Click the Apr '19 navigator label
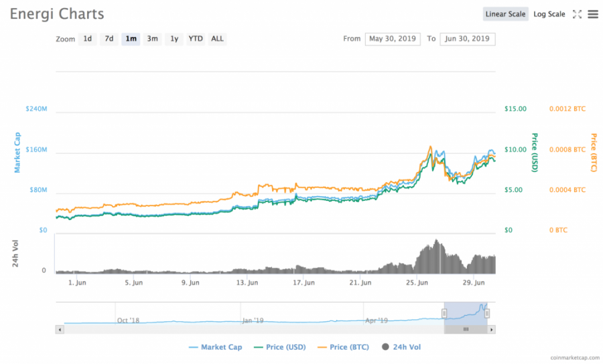 coord(376,321)
